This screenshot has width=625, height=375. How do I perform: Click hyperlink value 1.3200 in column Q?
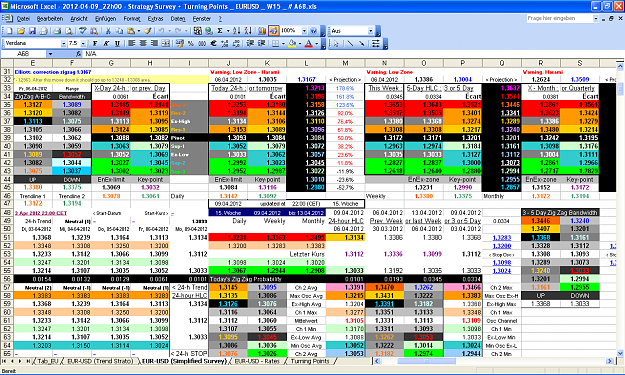point(502,246)
